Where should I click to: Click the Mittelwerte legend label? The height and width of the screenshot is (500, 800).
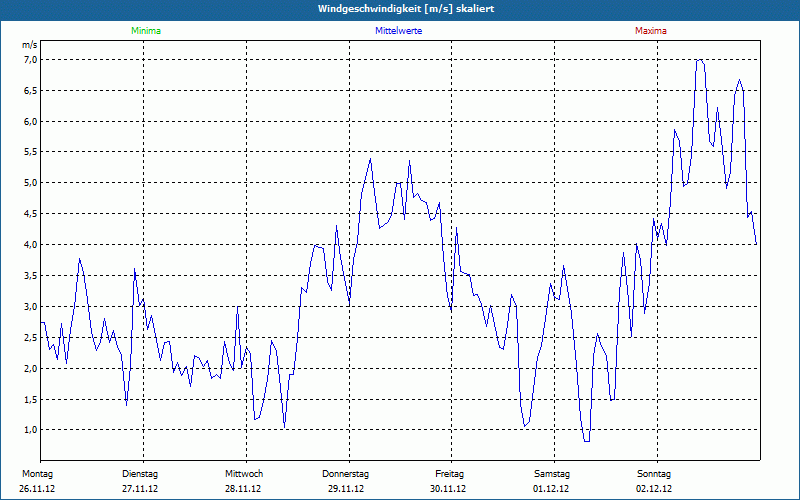pos(398,31)
